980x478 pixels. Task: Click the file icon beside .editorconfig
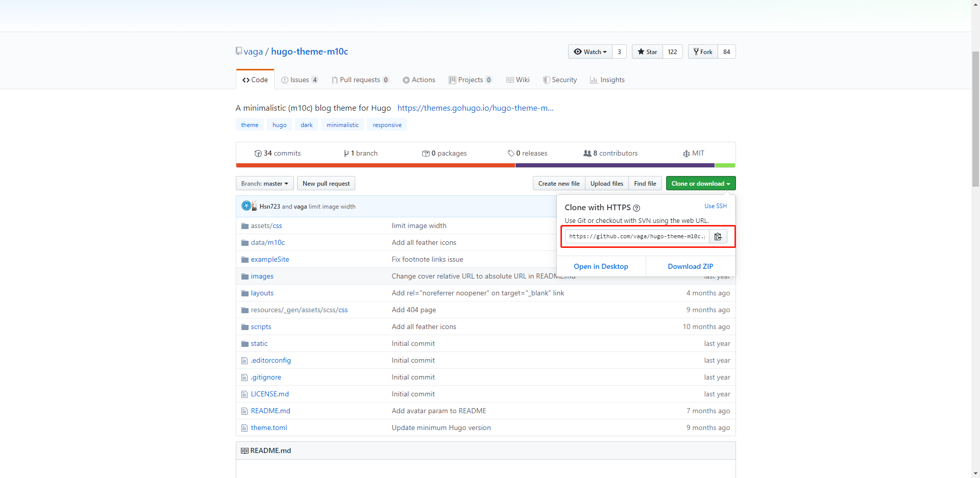click(244, 361)
